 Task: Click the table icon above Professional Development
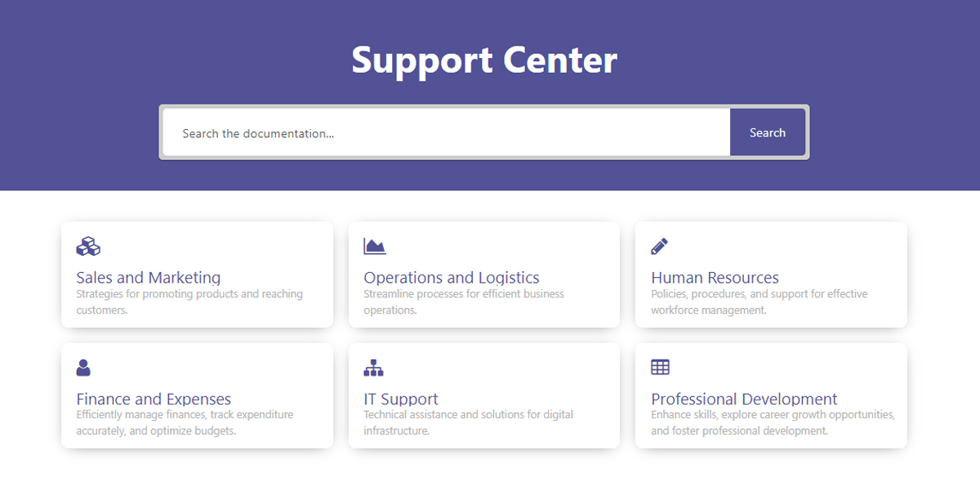click(x=660, y=368)
